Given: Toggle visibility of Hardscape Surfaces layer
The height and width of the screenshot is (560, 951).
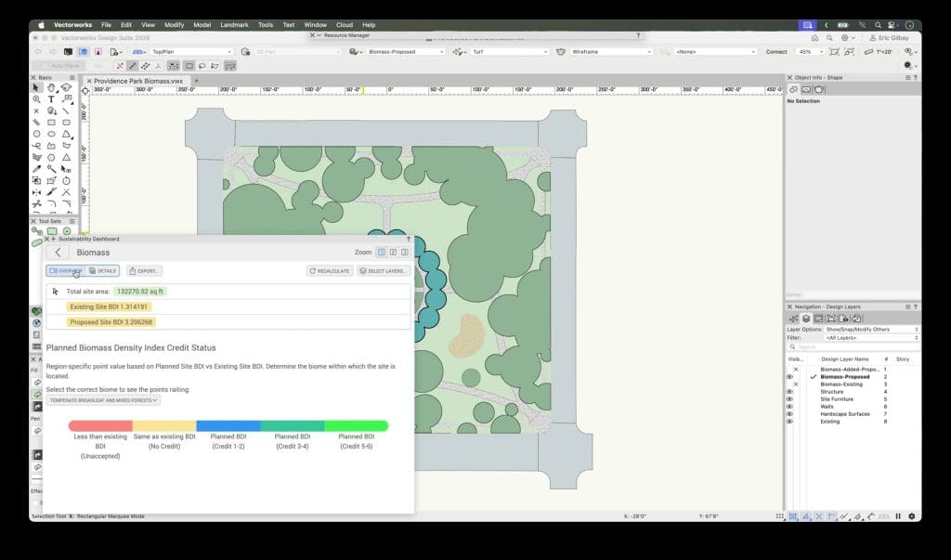Looking at the screenshot, I should (790, 414).
